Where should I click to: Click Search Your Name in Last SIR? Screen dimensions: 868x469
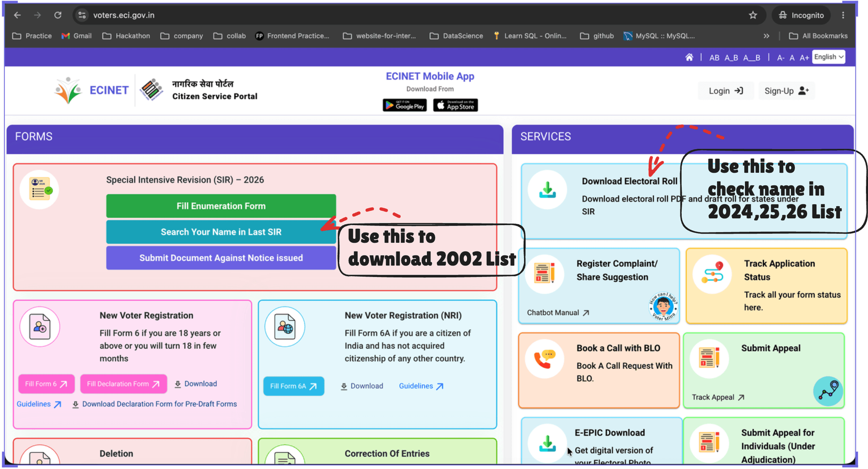221,232
